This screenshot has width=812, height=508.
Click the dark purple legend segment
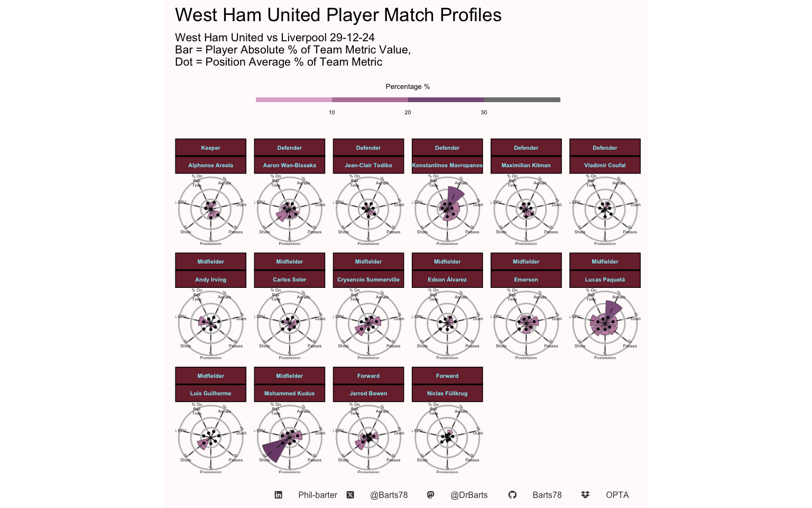click(x=446, y=99)
